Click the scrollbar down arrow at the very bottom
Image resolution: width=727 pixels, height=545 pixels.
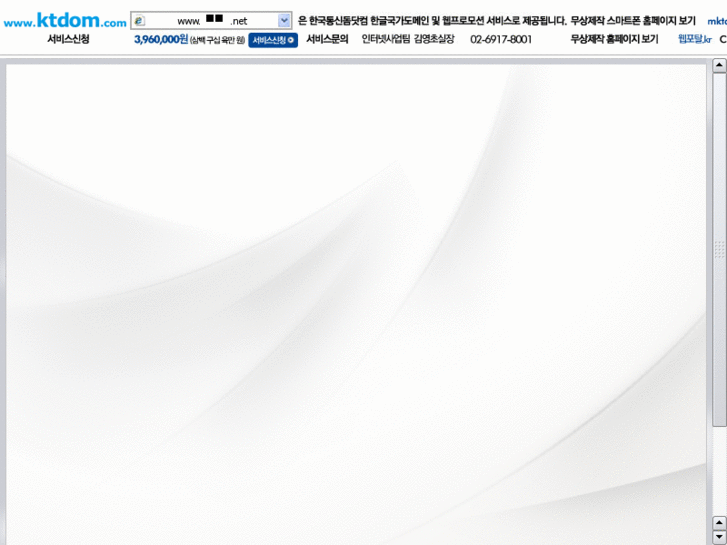coord(719,537)
